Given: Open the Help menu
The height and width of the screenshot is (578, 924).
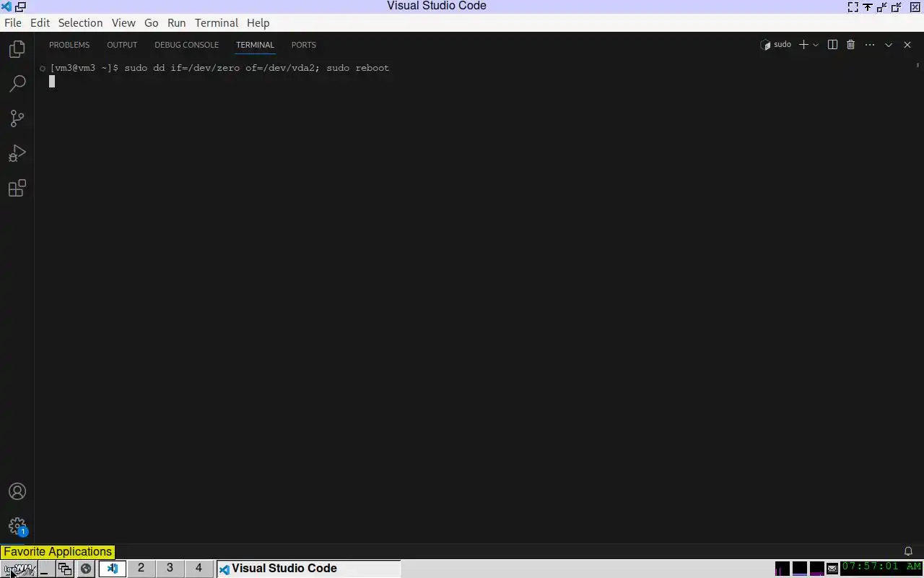Looking at the screenshot, I should coord(258,23).
